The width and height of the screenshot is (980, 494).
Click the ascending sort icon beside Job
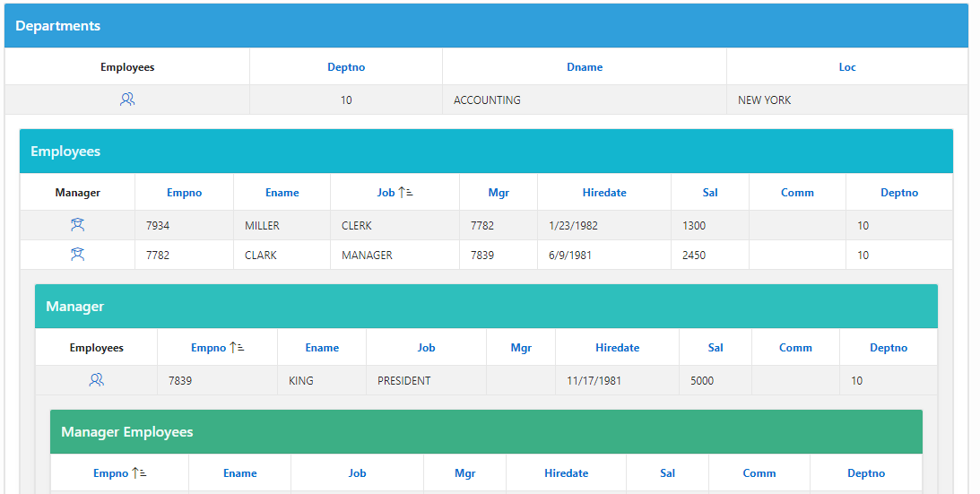tap(405, 193)
